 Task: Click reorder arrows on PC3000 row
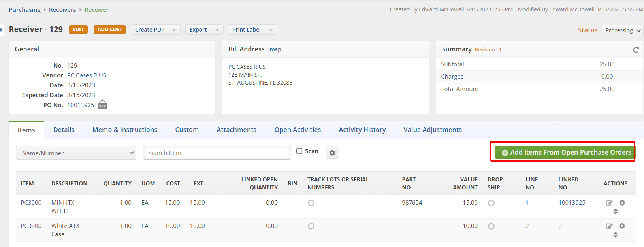coord(615,211)
